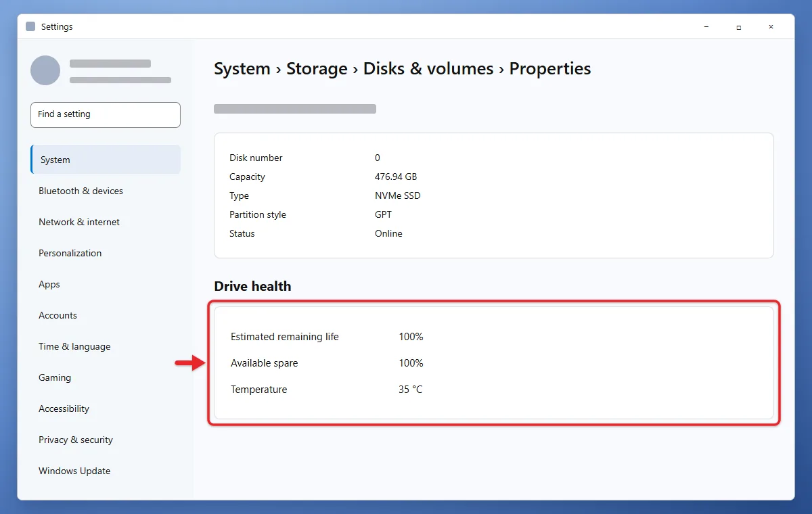Click the Drive health heading

(x=252, y=286)
